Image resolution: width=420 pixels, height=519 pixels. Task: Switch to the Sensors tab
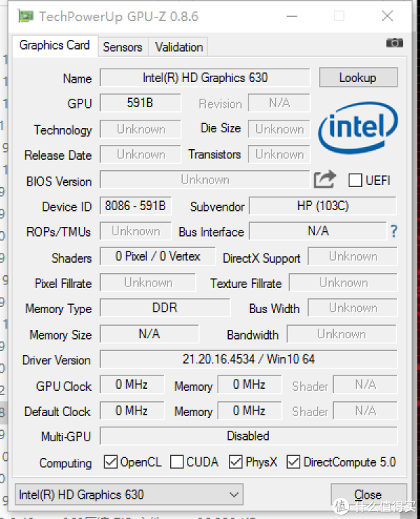[x=122, y=47]
